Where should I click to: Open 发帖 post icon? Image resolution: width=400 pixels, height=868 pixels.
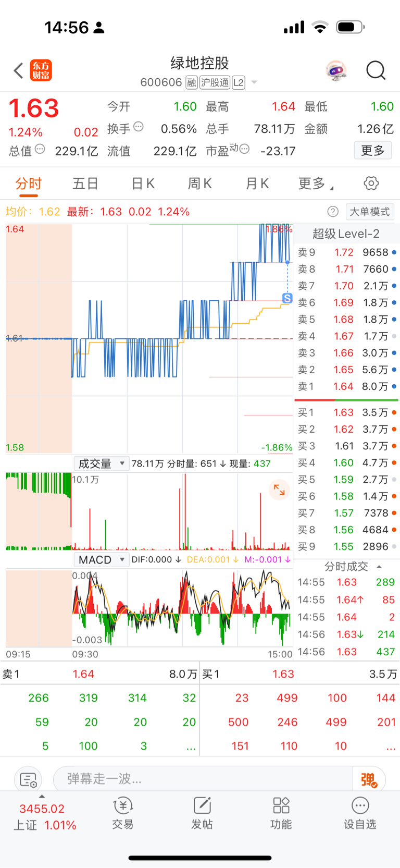click(x=202, y=813)
